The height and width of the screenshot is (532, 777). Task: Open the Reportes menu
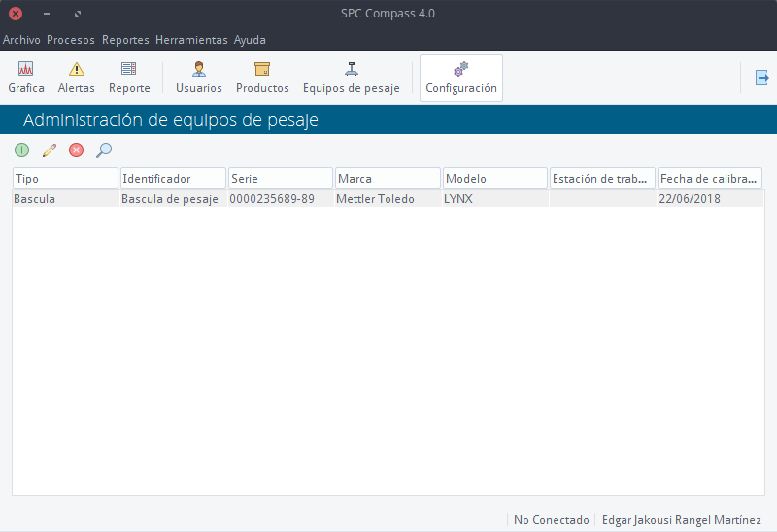tap(125, 40)
